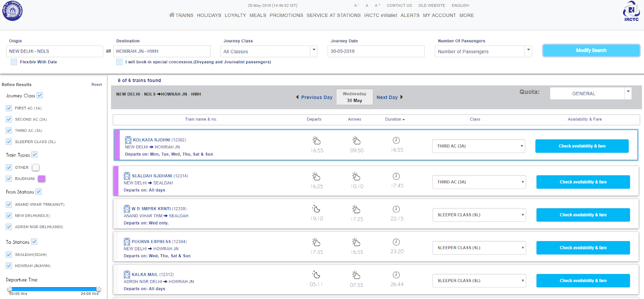Click the Indian Railways emblem at top-left

coord(12,11)
